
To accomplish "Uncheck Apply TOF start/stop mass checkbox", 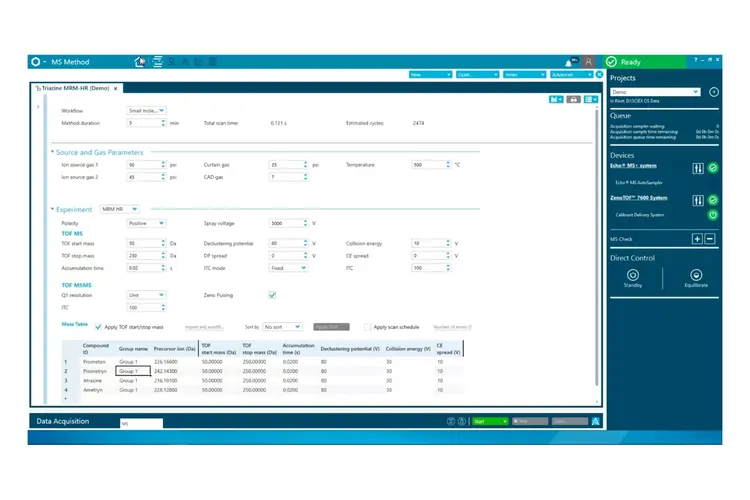I will (x=98, y=327).
